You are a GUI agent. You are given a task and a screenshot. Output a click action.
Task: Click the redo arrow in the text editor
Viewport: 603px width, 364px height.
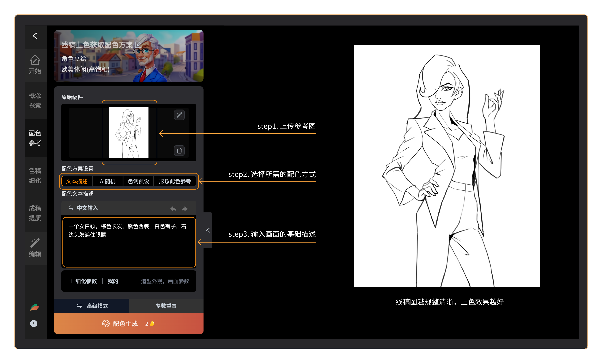[x=185, y=209]
